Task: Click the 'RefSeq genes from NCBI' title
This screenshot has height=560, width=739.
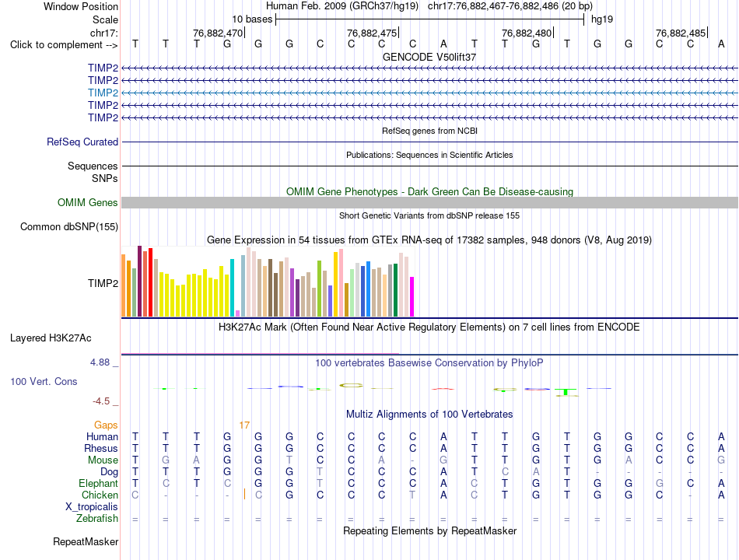Action: (x=429, y=131)
